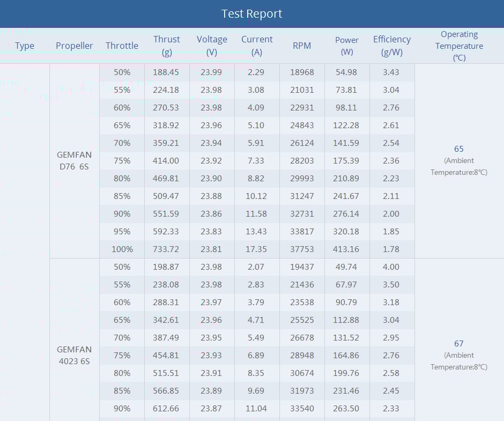
Task: Click the thrust value 733.72
Action: pyautogui.click(x=167, y=249)
